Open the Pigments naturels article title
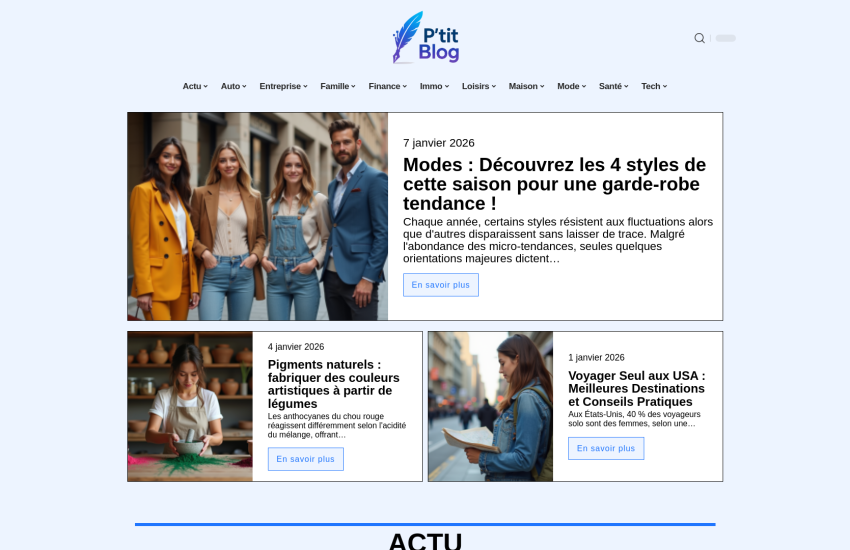The image size is (850, 550). pyautogui.click(x=333, y=384)
